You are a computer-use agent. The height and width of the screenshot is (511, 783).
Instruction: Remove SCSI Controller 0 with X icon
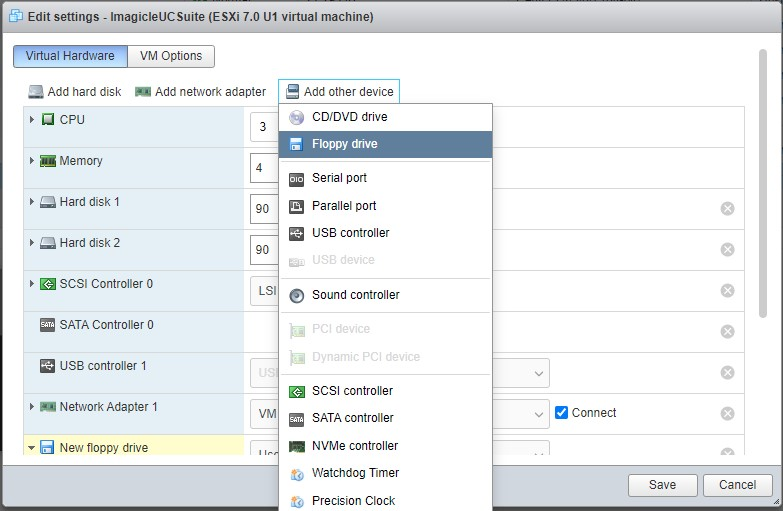pos(727,290)
